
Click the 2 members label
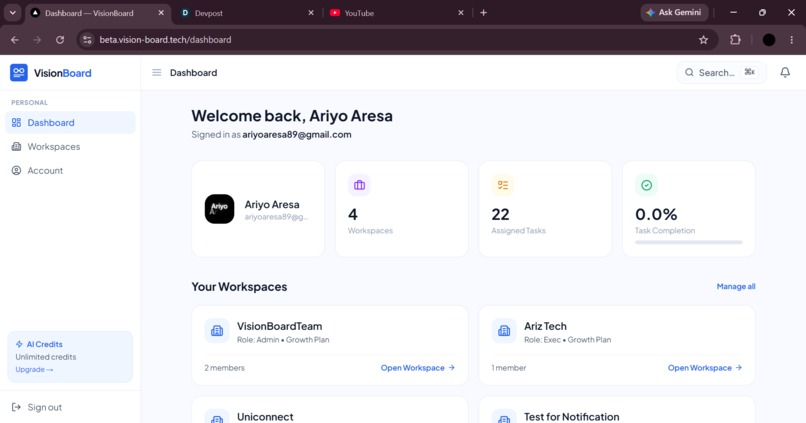(224, 367)
